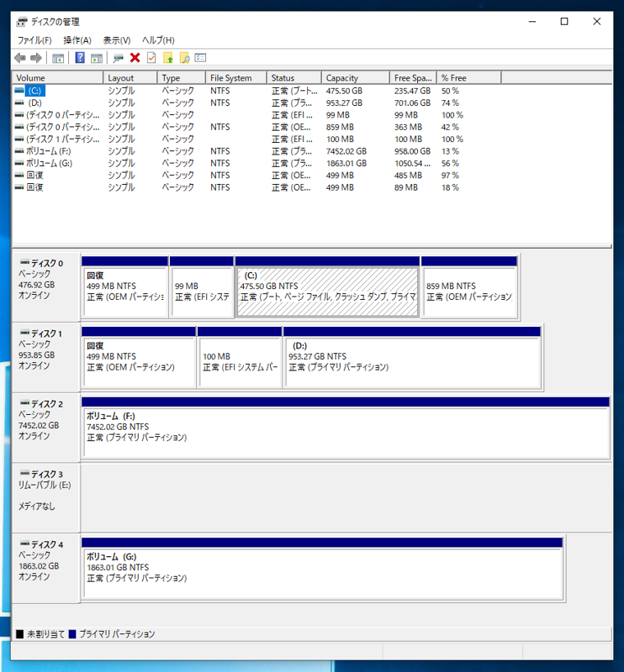Viewport: 624px width, 672px height.
Task: Sort by the Volume column header
Action: pos(57,78)
